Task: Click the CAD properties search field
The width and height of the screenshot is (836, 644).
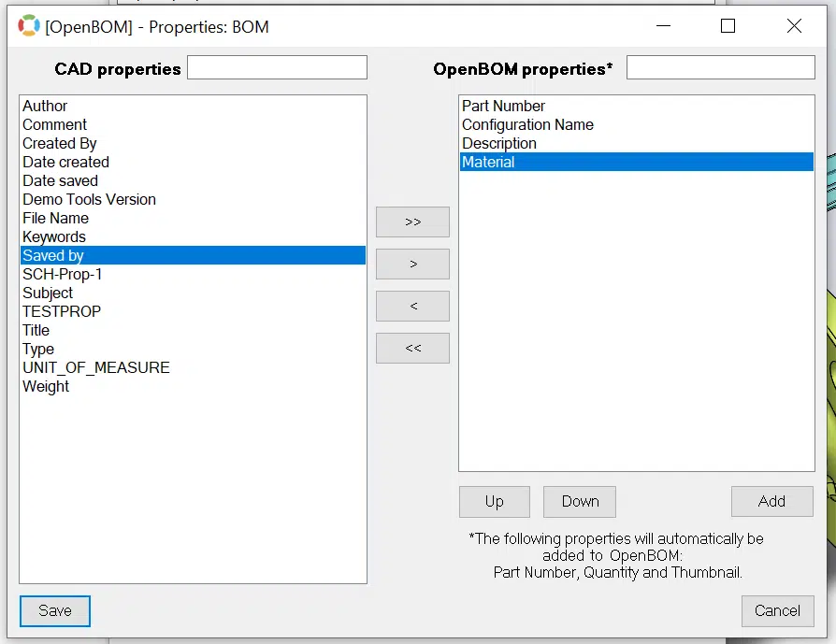Action: [277, 67]
